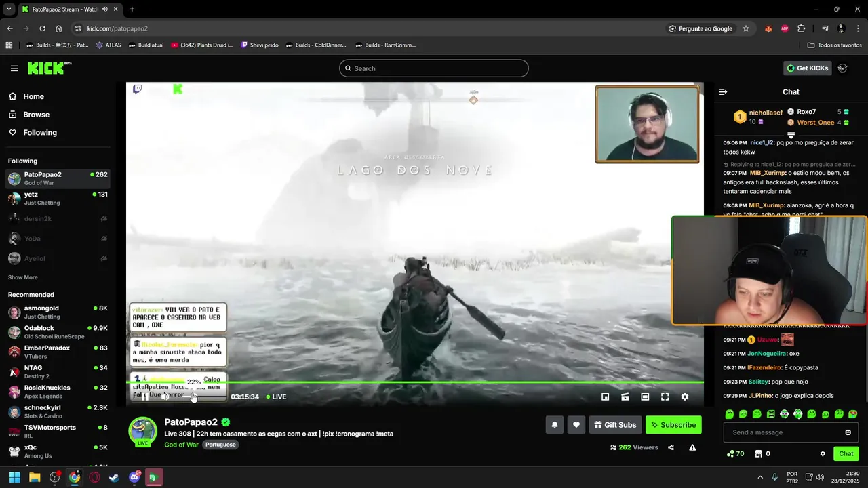Share the stream via share icon
The width and height of the screenshot is (868, 488).
671,447
